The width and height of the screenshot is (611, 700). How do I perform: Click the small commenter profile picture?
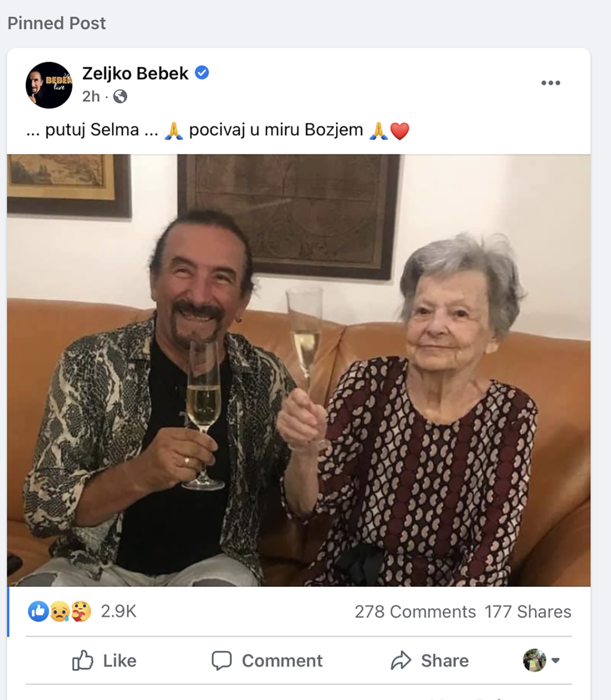click(534, 660)
